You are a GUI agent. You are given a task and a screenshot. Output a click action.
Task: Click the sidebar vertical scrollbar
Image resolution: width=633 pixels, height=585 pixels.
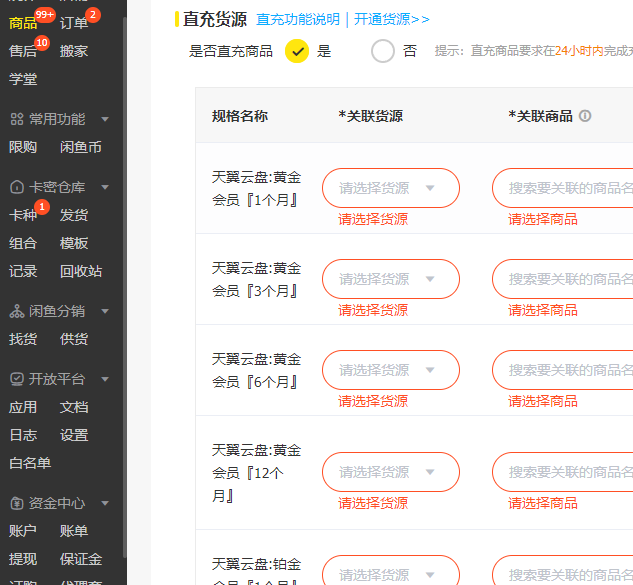(124, 287)
